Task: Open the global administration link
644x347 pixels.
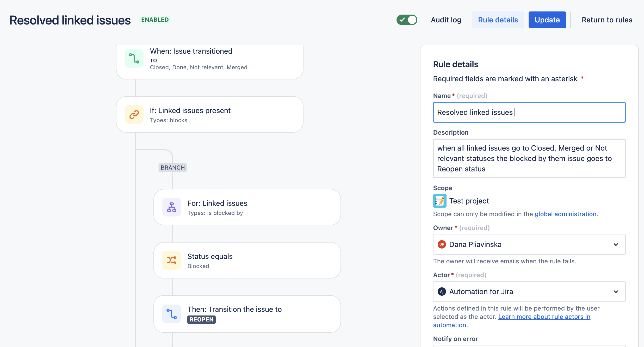Action: [x=566, y=214]
